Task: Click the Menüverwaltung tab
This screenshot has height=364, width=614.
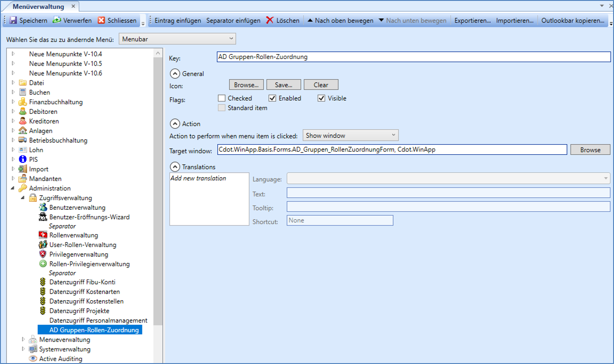Action: (x=38, y=7)
